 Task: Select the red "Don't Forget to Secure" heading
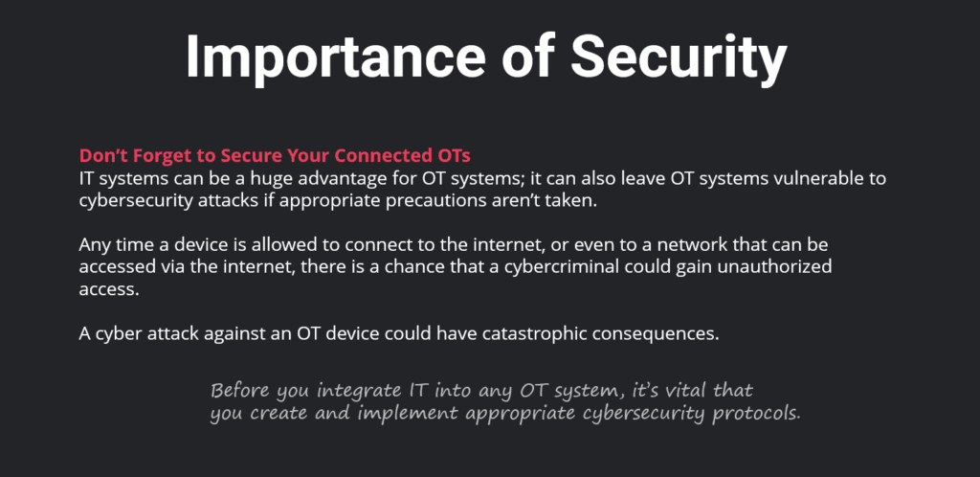275,155
